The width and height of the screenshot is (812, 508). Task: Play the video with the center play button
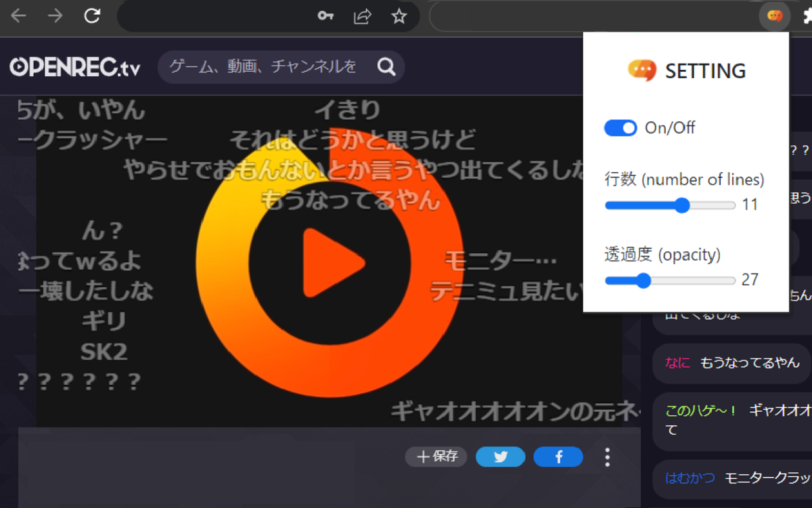(x=333, y=263)
